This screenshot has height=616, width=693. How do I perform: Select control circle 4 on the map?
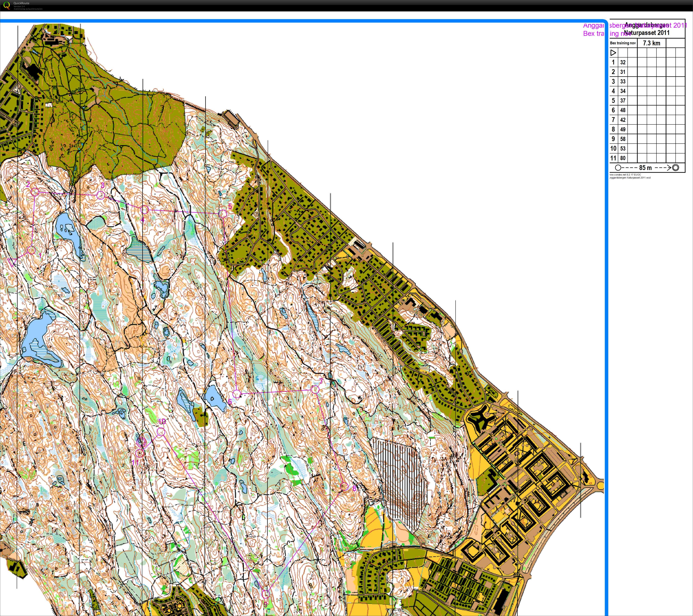[x=144, y=209]
